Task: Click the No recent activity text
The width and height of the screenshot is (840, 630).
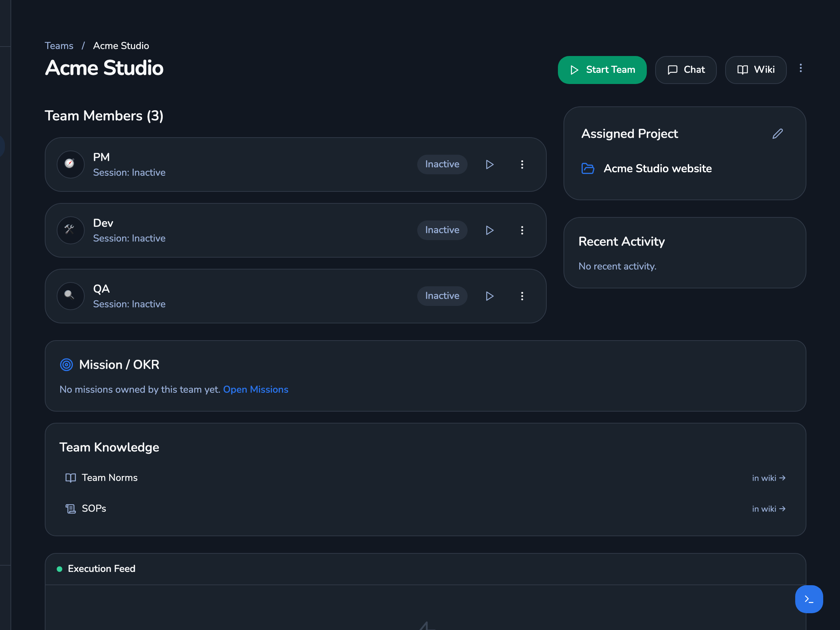Action: 617,266
